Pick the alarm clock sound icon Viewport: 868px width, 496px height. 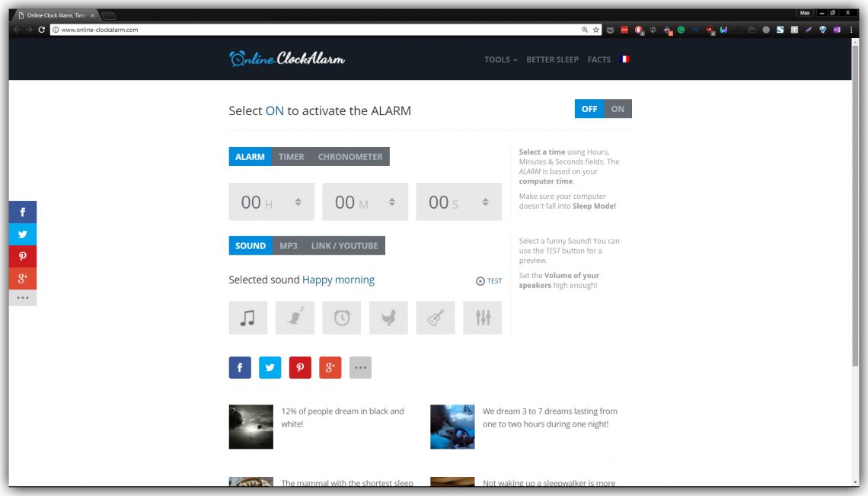pyautogui.click(x=342, y=318)
